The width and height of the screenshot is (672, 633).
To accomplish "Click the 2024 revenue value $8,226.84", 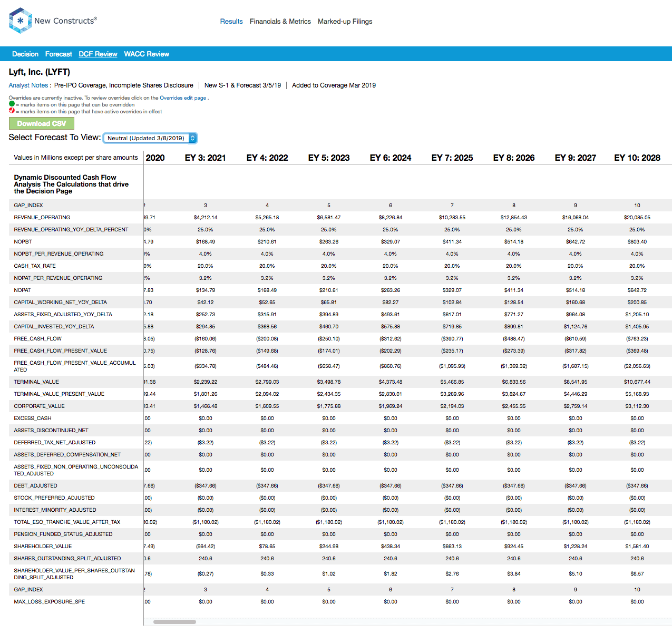I will tap(391, 218).
